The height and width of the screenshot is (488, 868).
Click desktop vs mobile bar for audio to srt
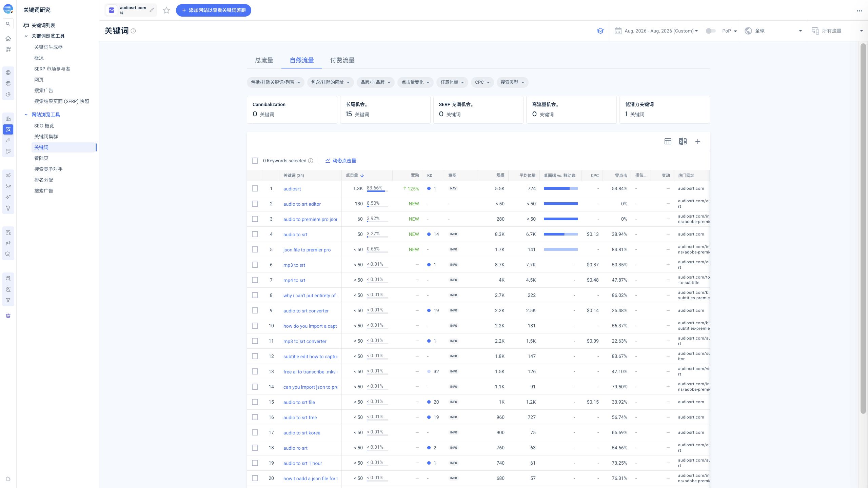560,234
